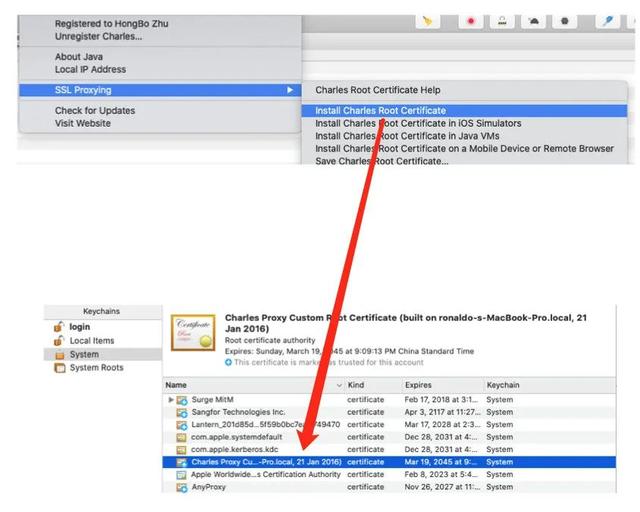Click the Expires column header

[x=418, y=385]
